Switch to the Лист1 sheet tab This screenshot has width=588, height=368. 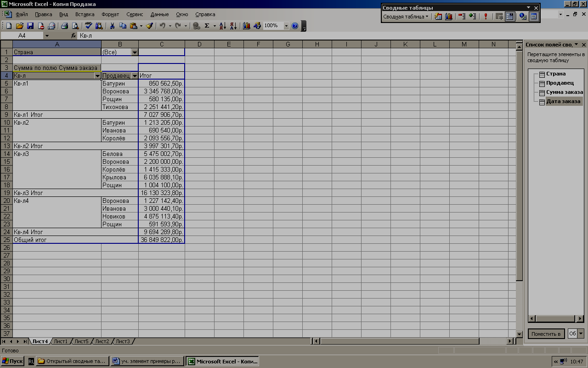[60, 341]
